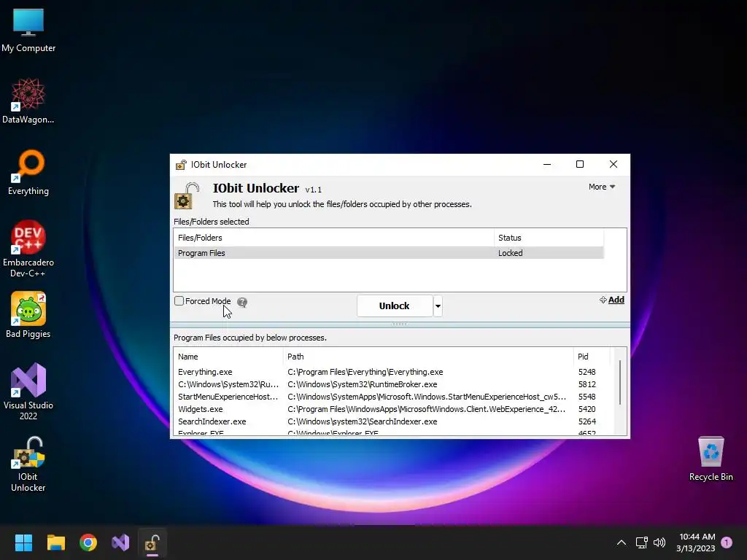747x560 pixels.
Task: Open the volume tray icon
Action: click(x=659, y=542)
